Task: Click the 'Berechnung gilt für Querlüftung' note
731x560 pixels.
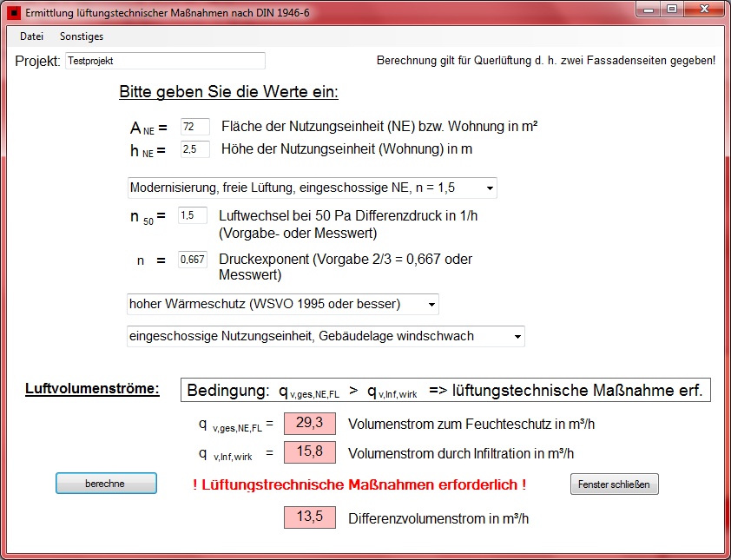Action: click(x=546, y=61)
